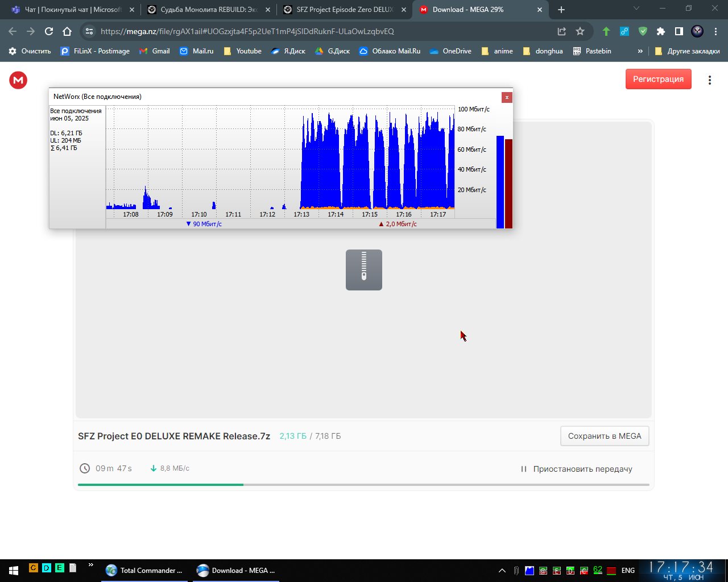This screenshot has width=728, height=582.
Task: Switch to Total Commander taskbar window
Action: pyautogui.click(x=145, y=570)
